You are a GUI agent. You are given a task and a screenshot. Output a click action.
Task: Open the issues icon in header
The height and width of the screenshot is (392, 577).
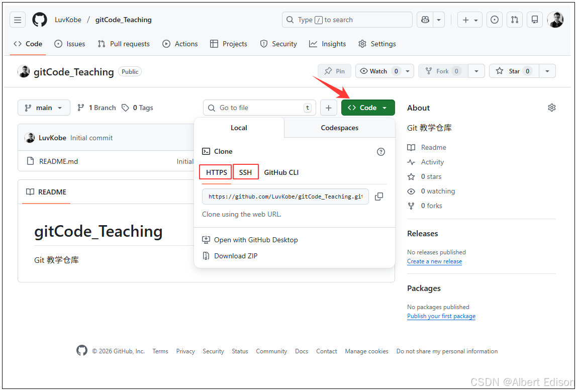point(495,20)
